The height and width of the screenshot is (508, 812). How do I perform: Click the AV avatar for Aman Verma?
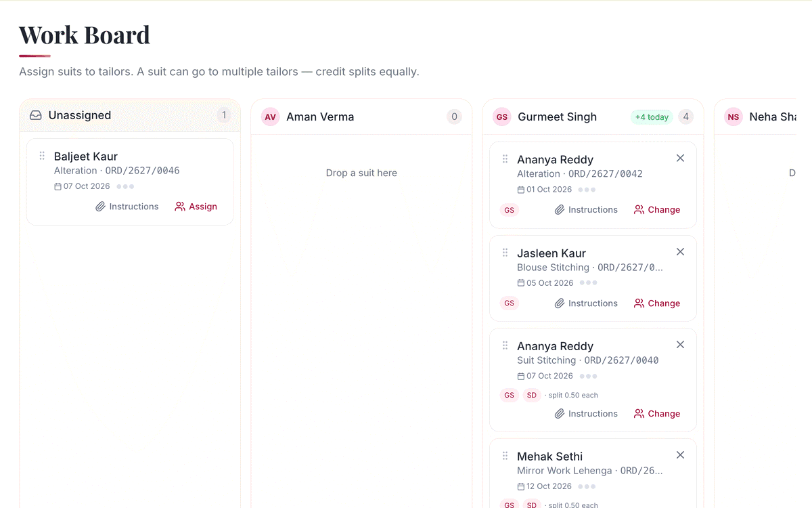pos(271,117)
